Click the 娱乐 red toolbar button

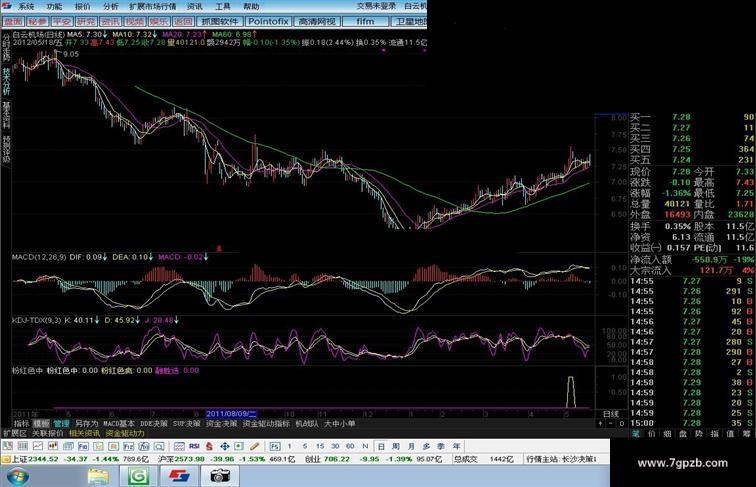159,21
